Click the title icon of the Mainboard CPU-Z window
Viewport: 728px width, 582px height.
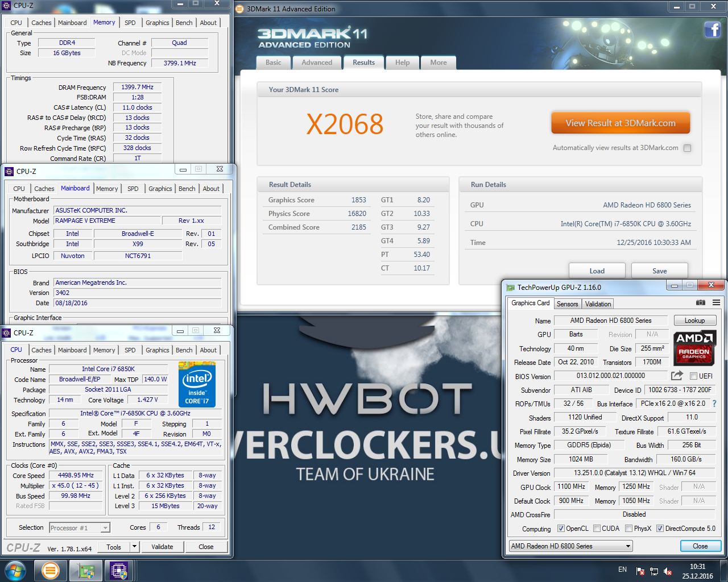point(9,171)
